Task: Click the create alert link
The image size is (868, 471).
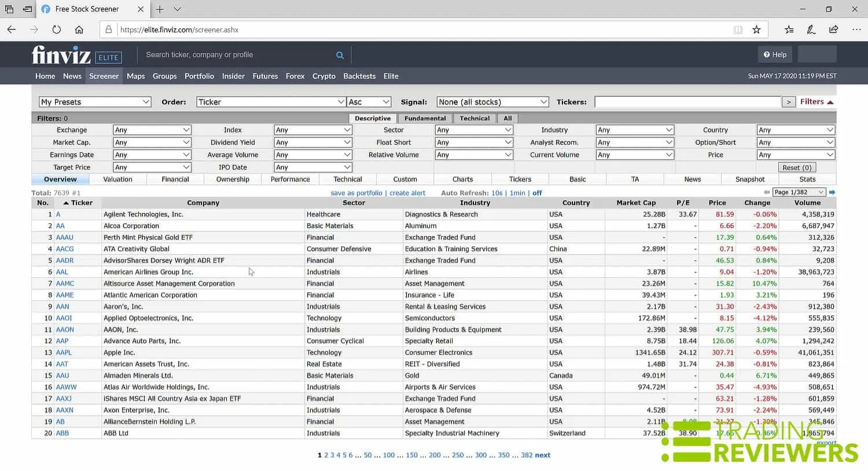Action: (407, 193)
